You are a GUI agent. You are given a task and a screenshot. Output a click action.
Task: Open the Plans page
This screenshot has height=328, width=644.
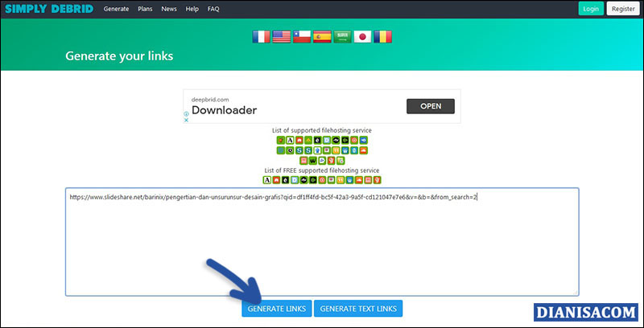145,8
